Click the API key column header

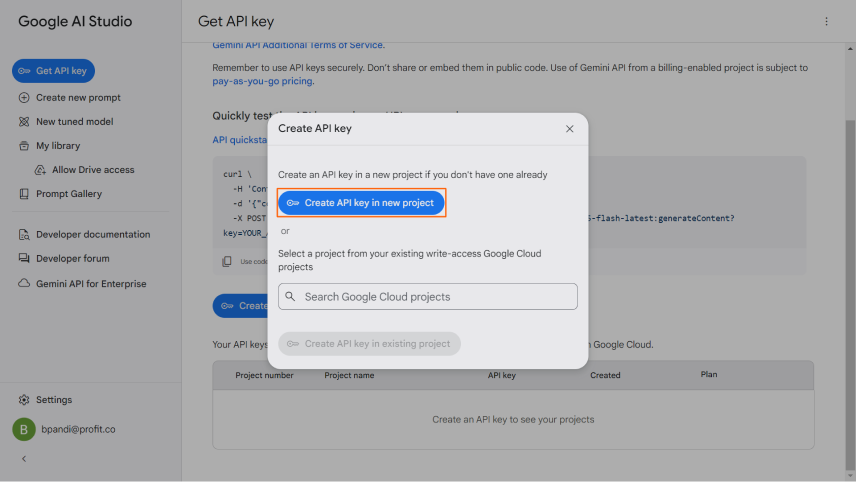[x=502, y=375]
